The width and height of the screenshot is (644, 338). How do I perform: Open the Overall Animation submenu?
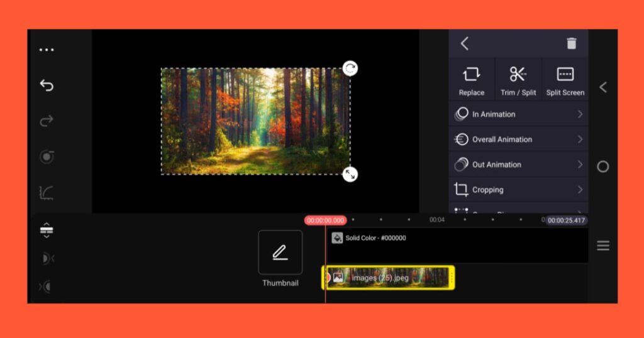[518, 139]
